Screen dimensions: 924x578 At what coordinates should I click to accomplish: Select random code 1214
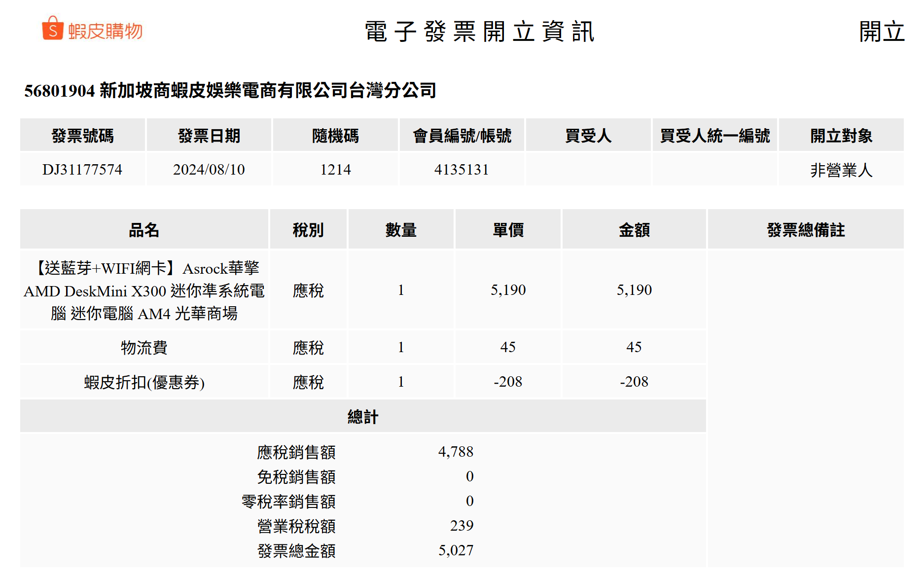tap(335, 170)
